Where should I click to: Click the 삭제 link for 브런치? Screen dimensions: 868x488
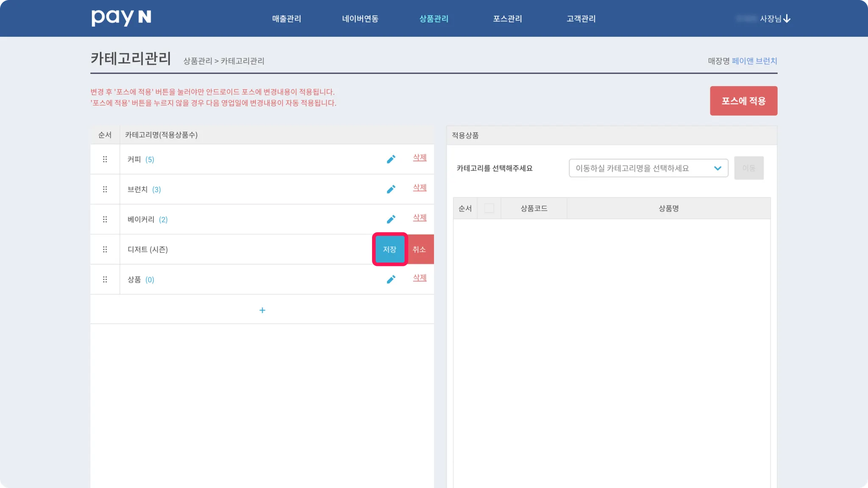click(x=420, y=187)
